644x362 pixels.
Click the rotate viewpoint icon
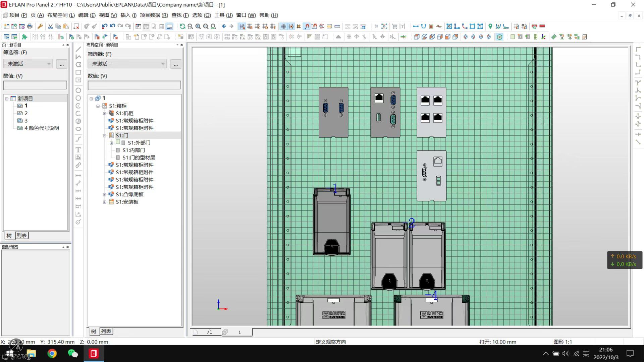tap(499, 37)
